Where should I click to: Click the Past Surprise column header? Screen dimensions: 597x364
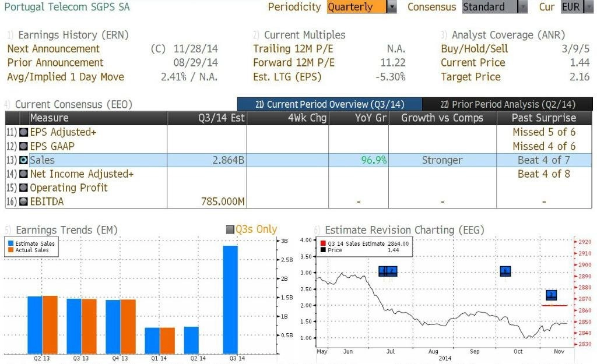[544, 118]
